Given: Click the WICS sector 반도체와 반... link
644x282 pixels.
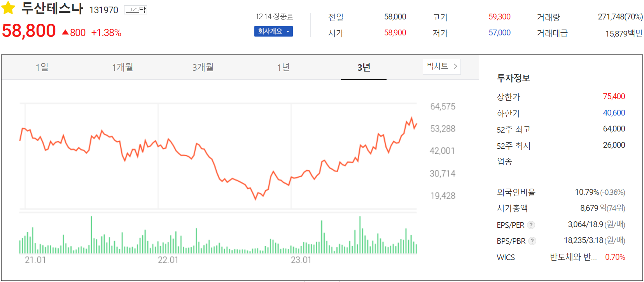Looking at the screenshot, I should pyautogui.click(x=573, y=257).
